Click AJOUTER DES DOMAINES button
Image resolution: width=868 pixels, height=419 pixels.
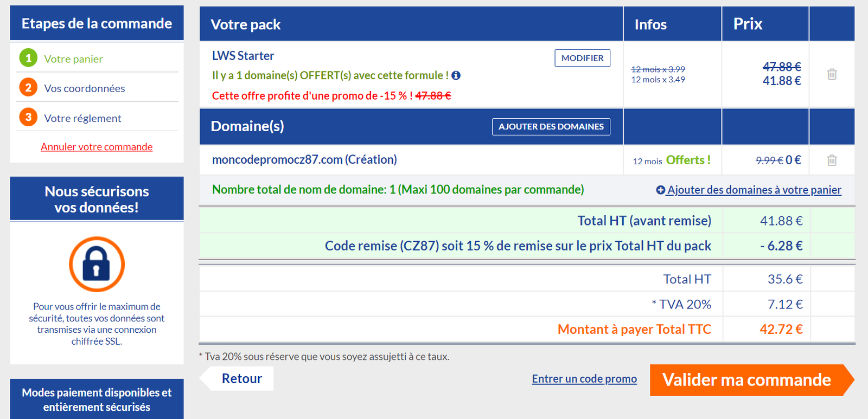551,127
